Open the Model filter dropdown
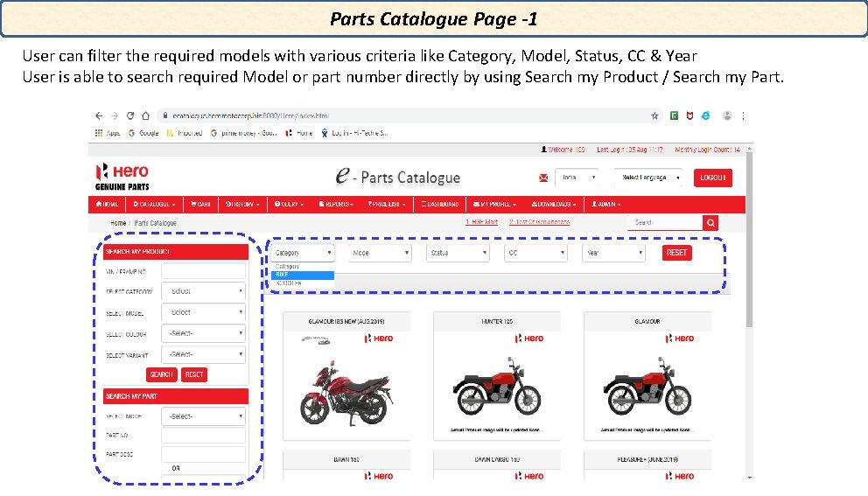Image resolution: width=868 pixels, height=496 pixels. (x=380, y=253)
